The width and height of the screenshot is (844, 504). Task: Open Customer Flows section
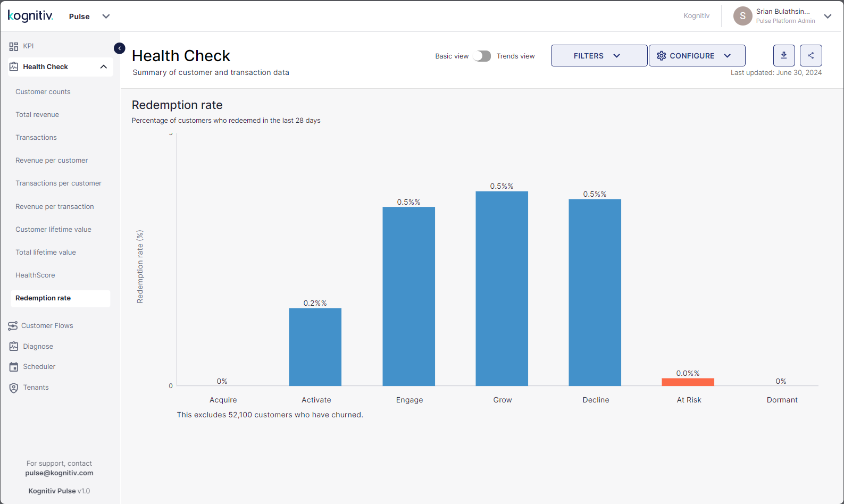coord(47,326)
